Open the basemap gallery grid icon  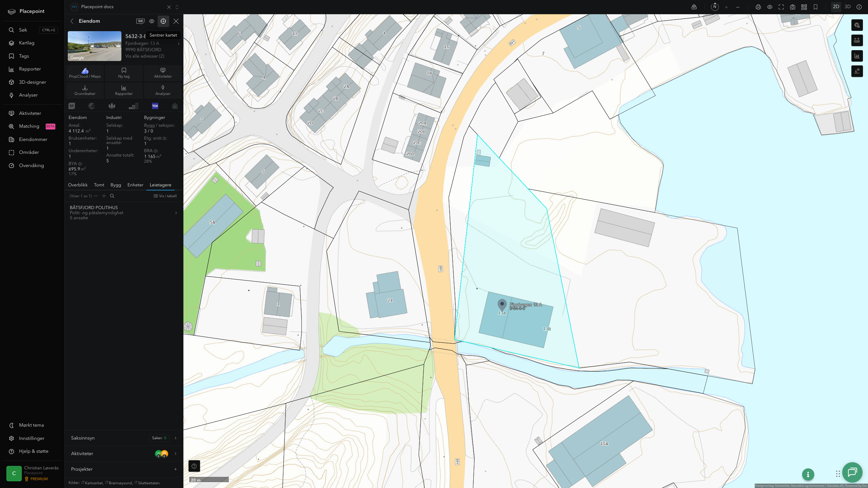(804, 7)
